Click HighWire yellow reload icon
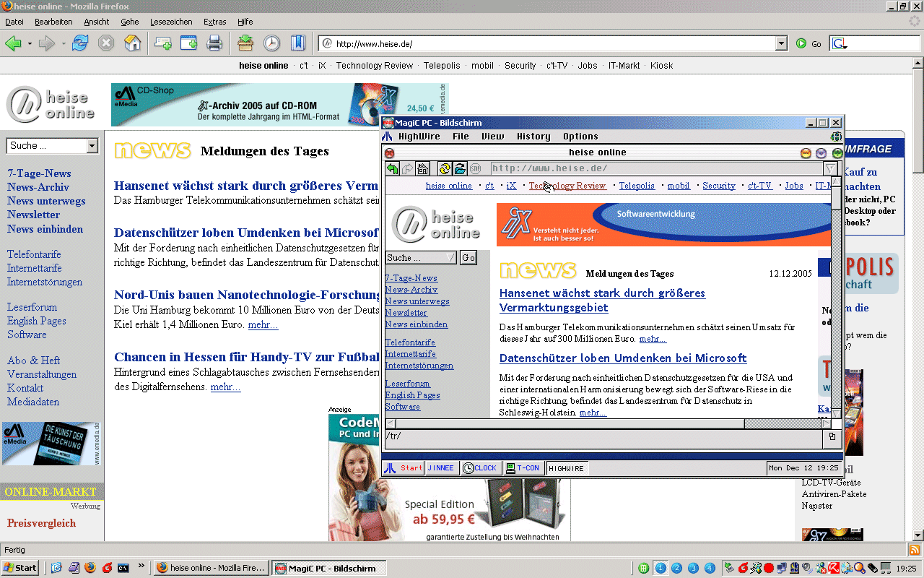 click(445, 168)
